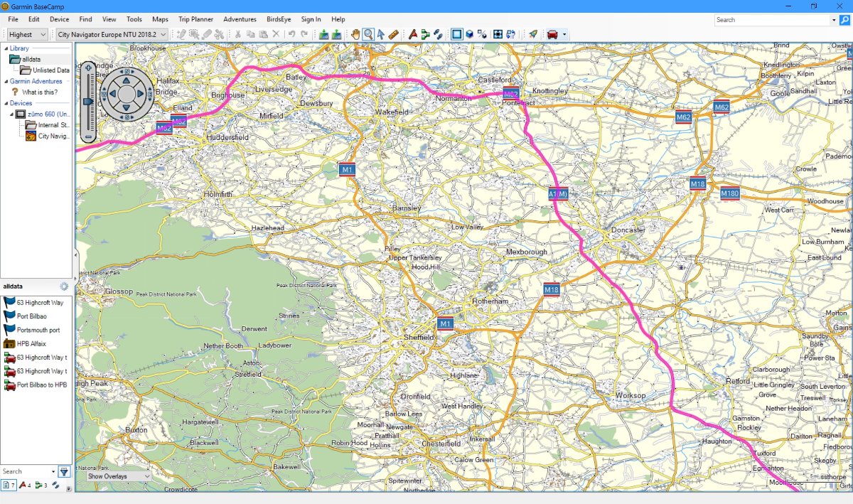Collapse the Library tree section
Image resolution: width=853 pixels, height=504 pixels.
pos(6,48)
